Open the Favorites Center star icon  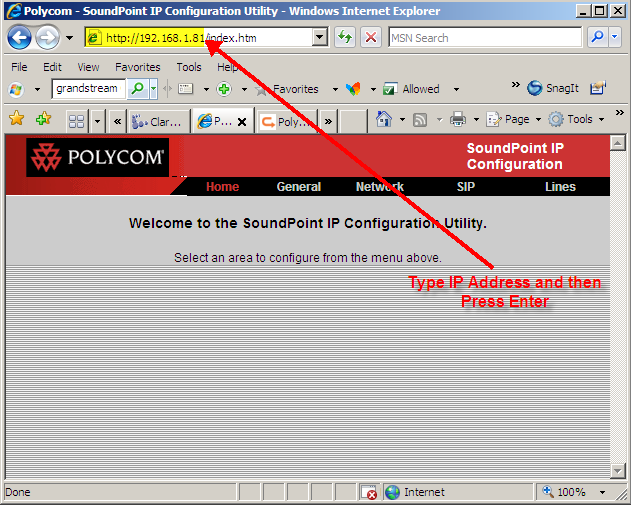pyautogui.click(x=16, y=119)
